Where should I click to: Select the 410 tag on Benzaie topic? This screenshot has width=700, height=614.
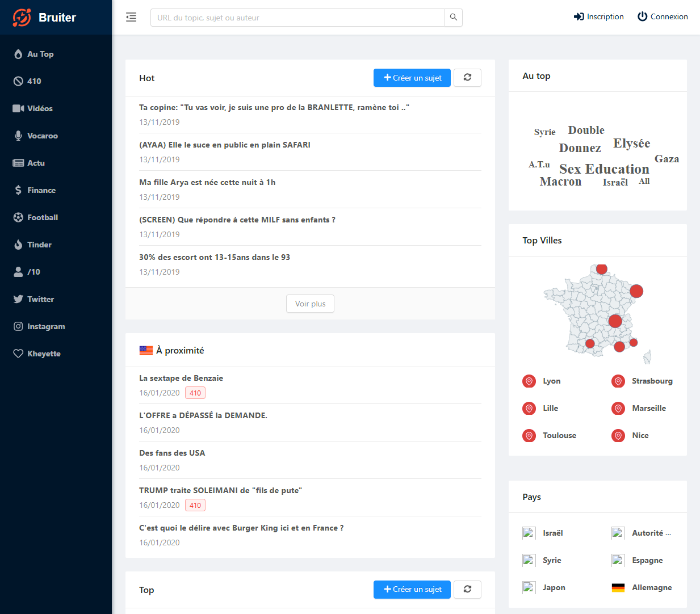pyautogui.click(x=195, y=393)
